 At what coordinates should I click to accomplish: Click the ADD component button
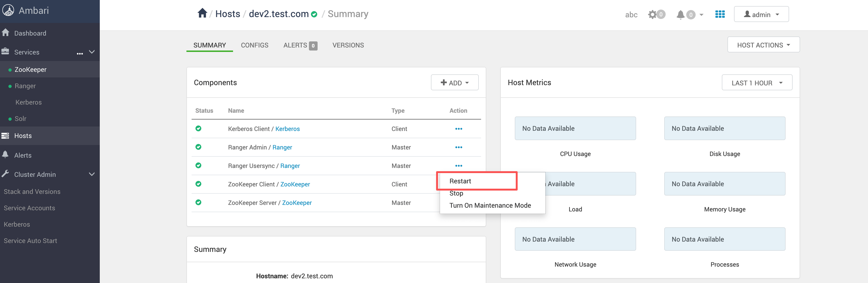pyautogui.click(x=454, y=83)
